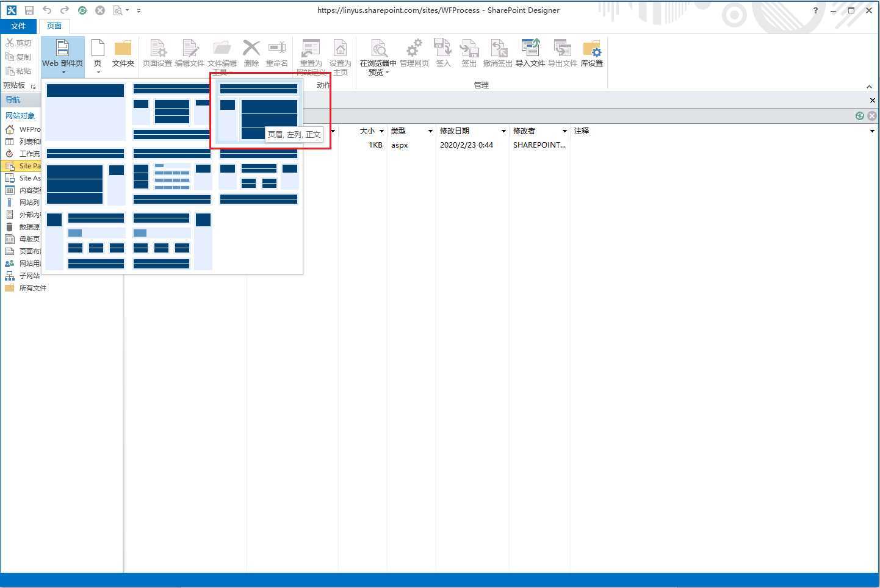Viewport: 880px width, 588px height.
Task: Click the Save icon in quick access toolbar
Action: (x=29, y=10)
